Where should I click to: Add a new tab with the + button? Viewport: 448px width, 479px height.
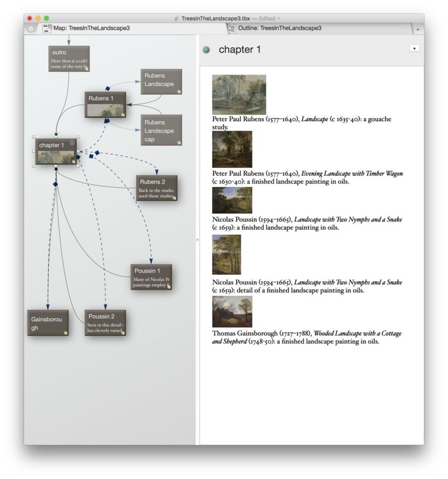point(417,29)
